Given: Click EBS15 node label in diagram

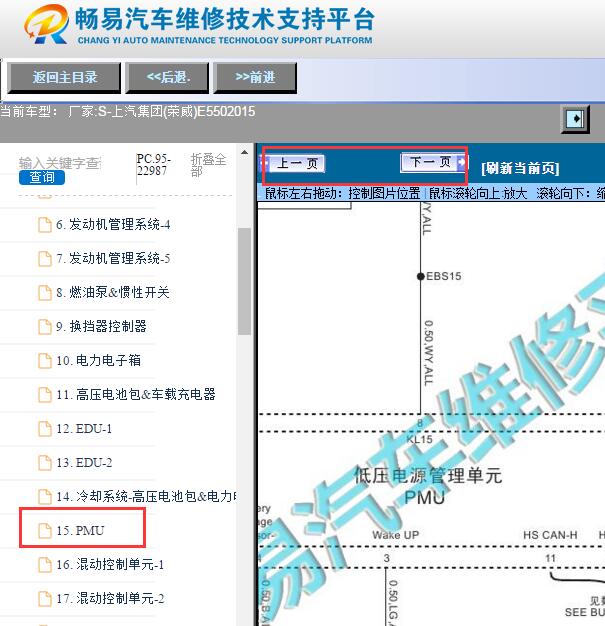Looking at the screenshot, I should tap(443, 276).
